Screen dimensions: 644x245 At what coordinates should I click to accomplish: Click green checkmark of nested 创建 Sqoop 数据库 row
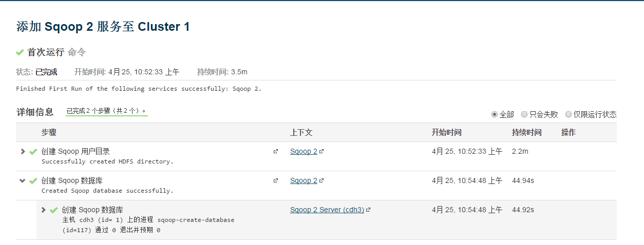click(53, 210)
